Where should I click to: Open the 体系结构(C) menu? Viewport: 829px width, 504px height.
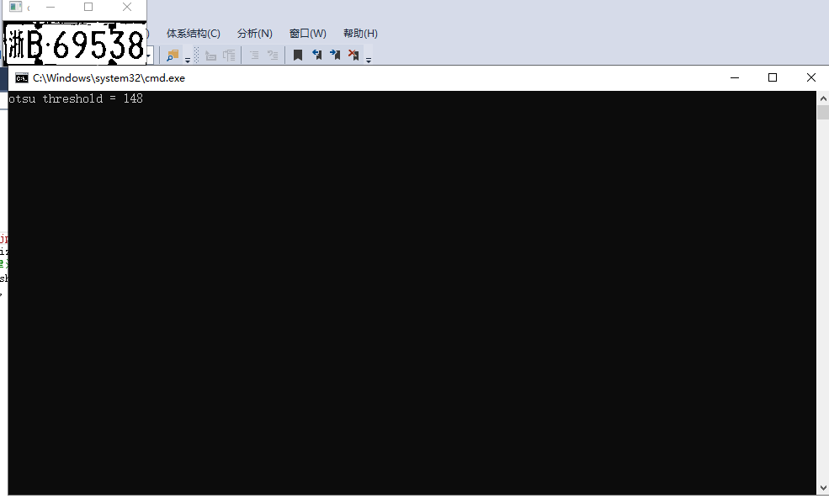[x=193, y=34]
